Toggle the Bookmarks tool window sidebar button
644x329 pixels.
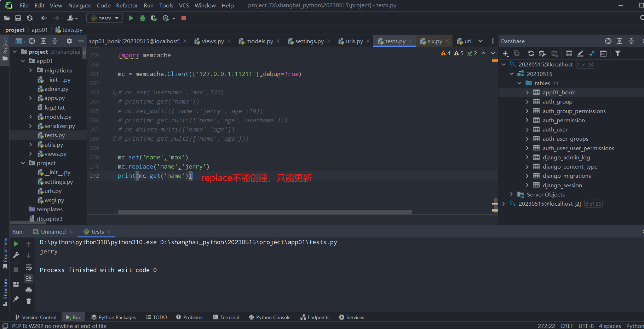point(5,253)
